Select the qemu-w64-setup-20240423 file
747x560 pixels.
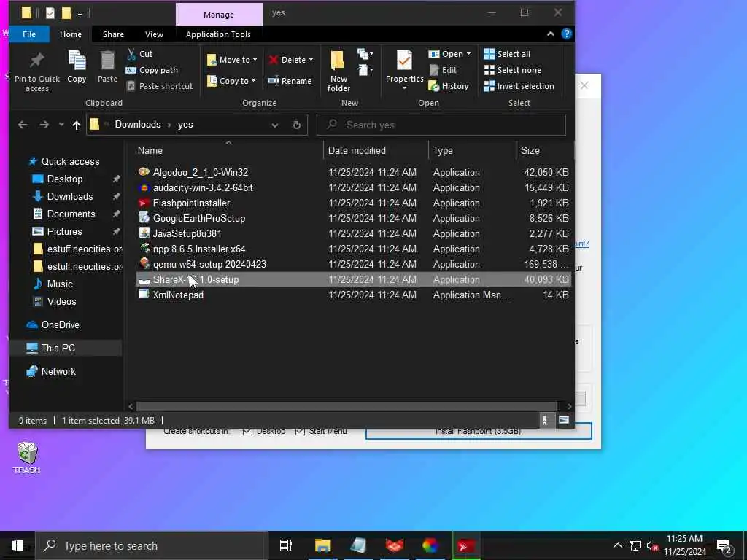pos(353,264)
